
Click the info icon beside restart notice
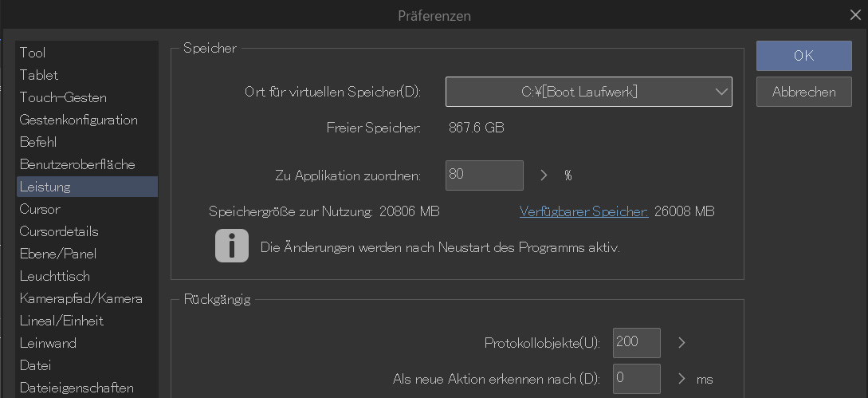click(232, 246)
